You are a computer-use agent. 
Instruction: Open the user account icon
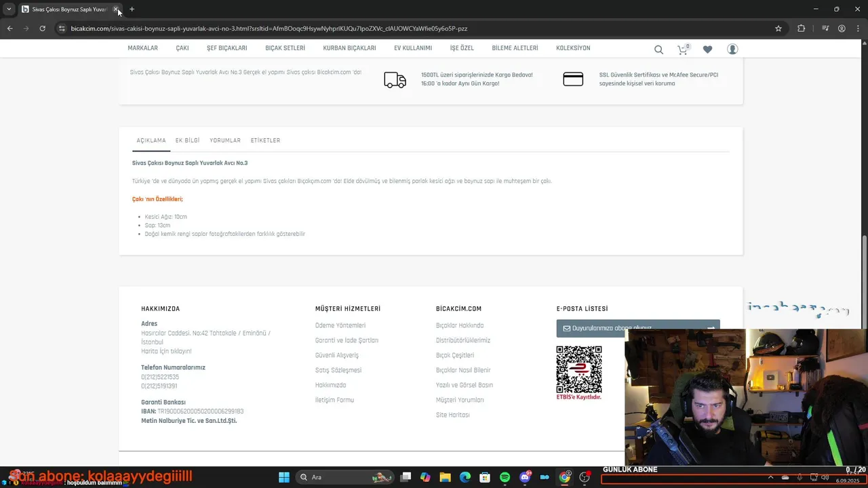[732, 49]
